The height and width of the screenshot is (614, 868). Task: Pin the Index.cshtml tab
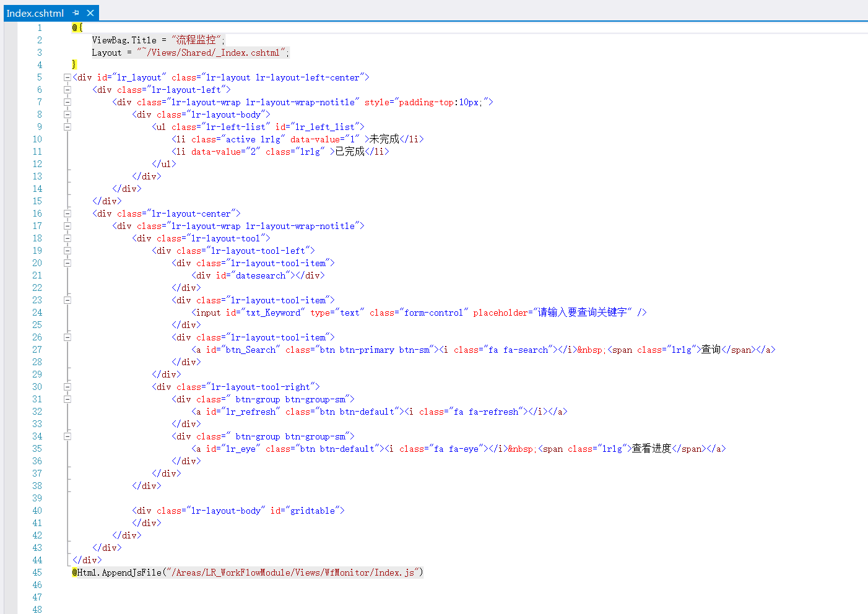pos(76,13)
